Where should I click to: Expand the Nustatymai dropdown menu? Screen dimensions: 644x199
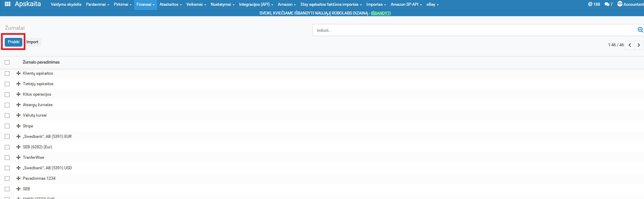click(x=222, y=4)
